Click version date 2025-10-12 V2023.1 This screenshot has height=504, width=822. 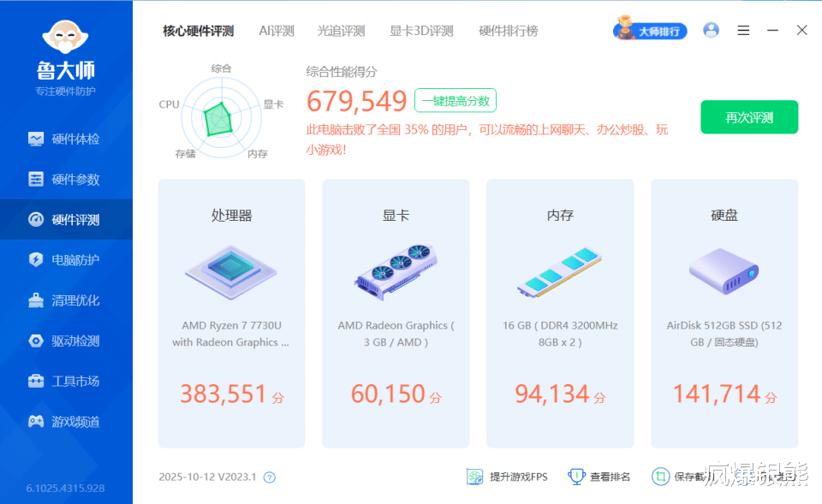[207, 477]
